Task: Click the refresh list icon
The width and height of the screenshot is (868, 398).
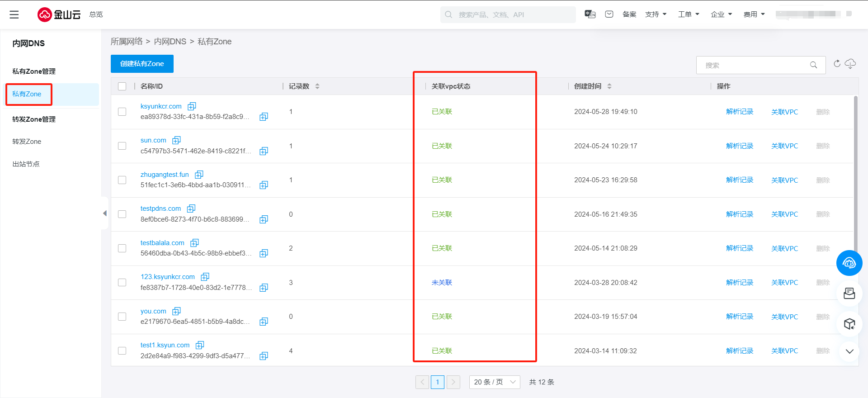Action: (x=837, y=64)
